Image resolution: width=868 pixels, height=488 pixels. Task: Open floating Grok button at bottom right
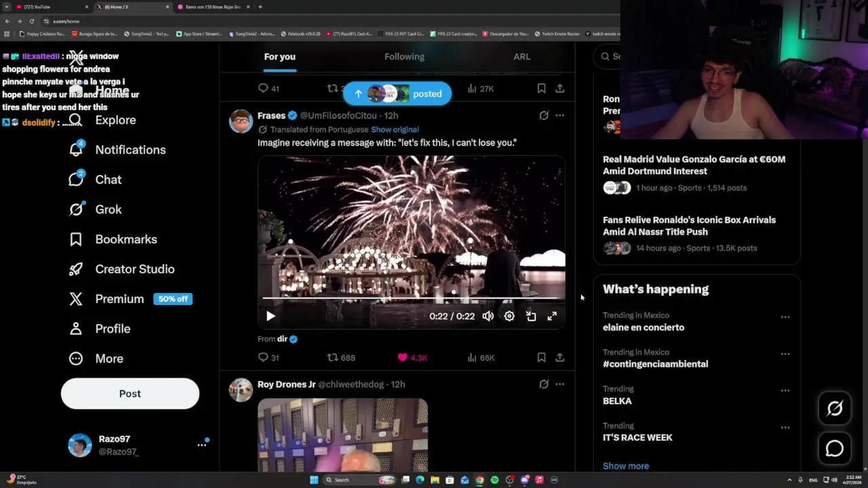(x=835, y=408)
